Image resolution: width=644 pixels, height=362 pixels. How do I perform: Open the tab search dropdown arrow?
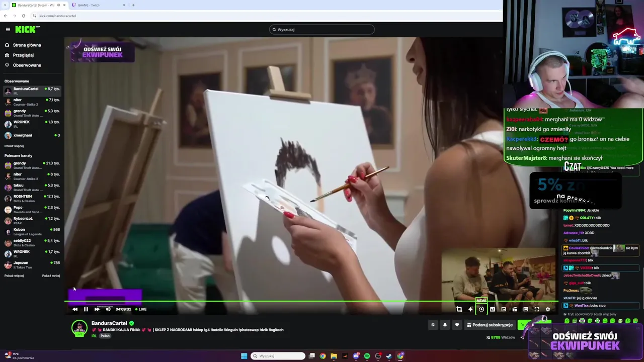pos(5,5)
